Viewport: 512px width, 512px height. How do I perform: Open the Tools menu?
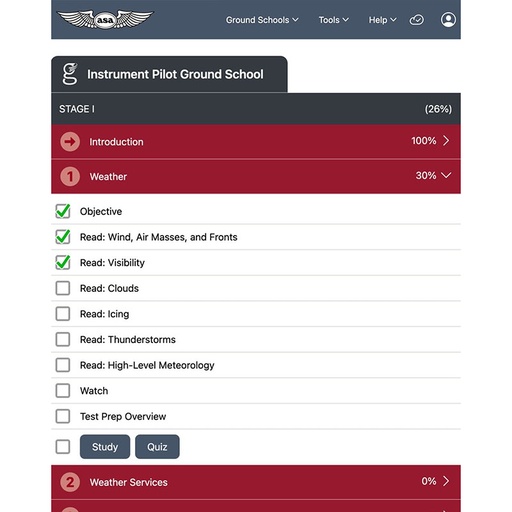(334, 20)
